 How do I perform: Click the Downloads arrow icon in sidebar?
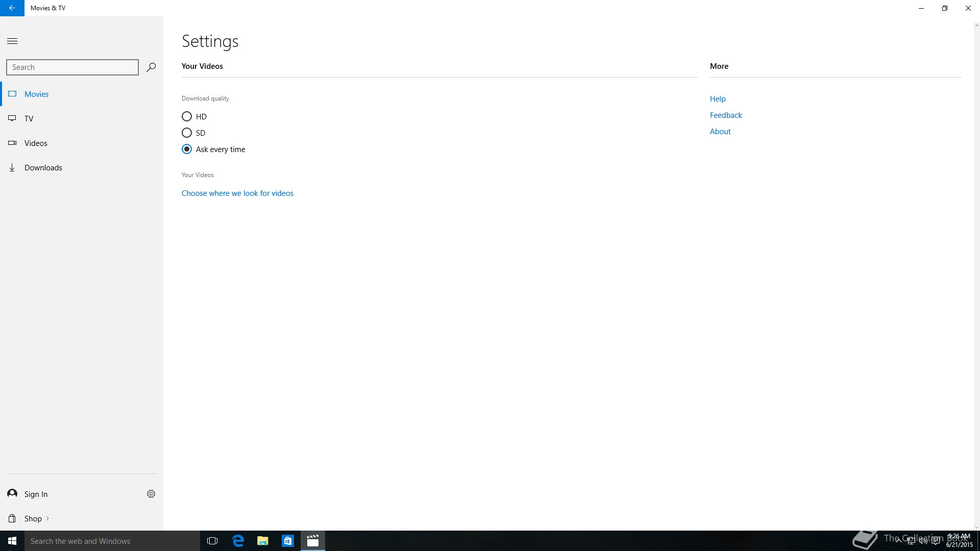(x=12, y=167)
